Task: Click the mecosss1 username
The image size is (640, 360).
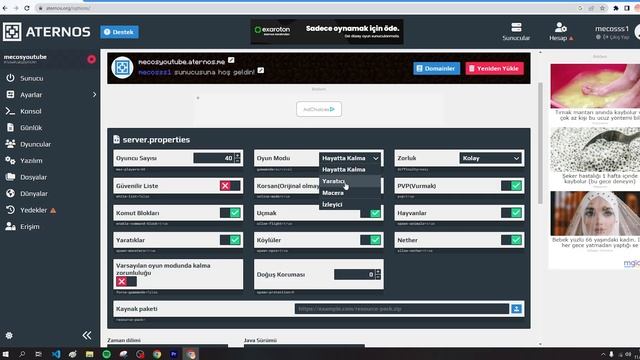Action: click(x=611, y=29)
